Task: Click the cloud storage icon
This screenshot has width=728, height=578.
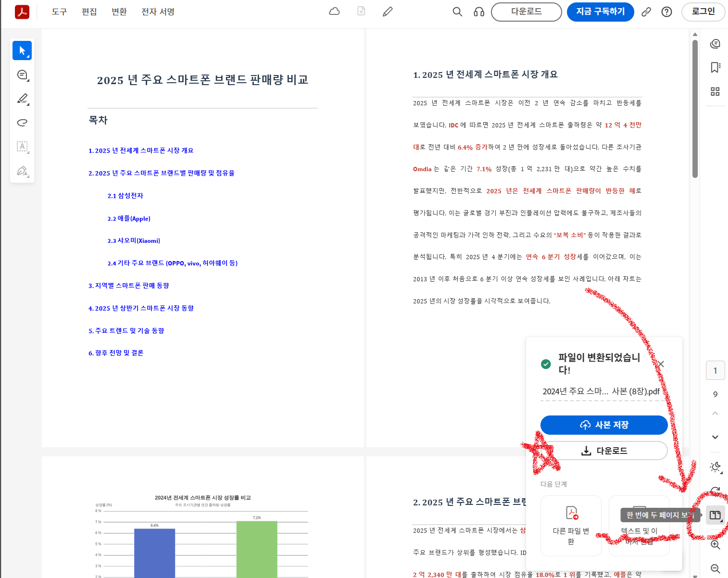Action: pos(334,12)
